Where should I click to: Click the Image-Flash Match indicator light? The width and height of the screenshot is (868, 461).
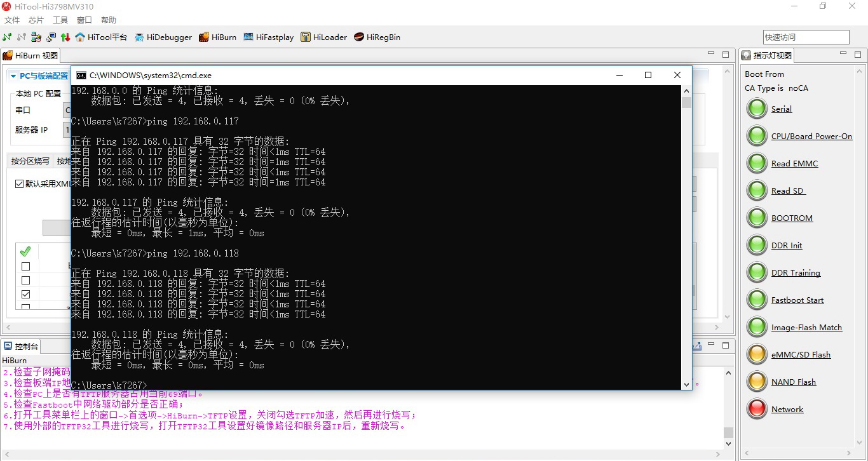(757, 328)
